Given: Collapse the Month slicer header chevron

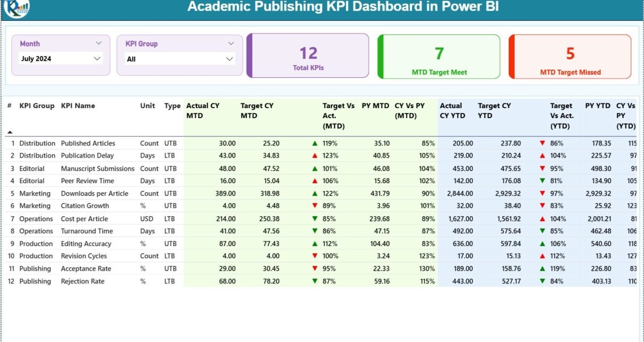Looking at the screenshot, I should [98, 43].
